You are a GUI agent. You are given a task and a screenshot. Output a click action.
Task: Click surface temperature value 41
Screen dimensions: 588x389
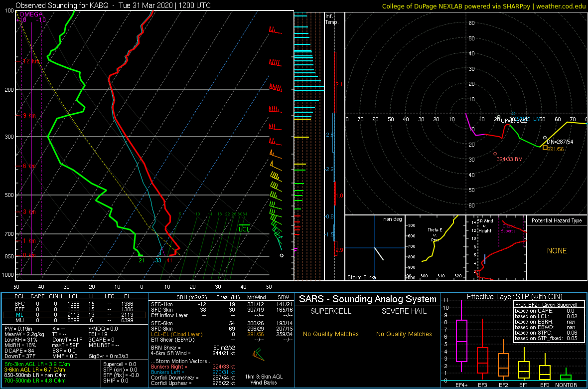[x=169, y=260]
